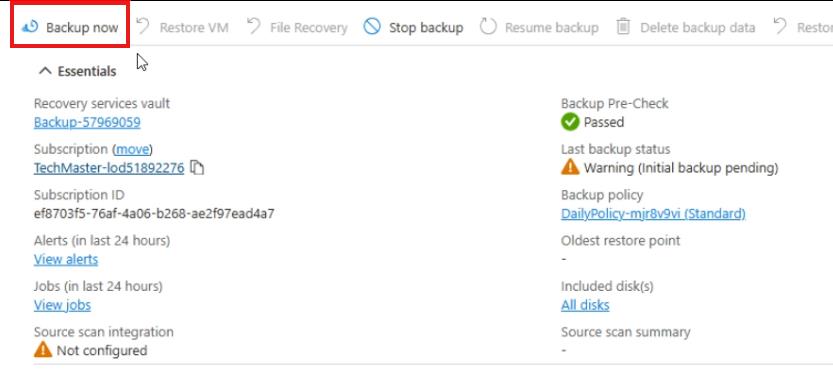
Task: Open the Backup-57969059 vault link
Action: (87, 123)
